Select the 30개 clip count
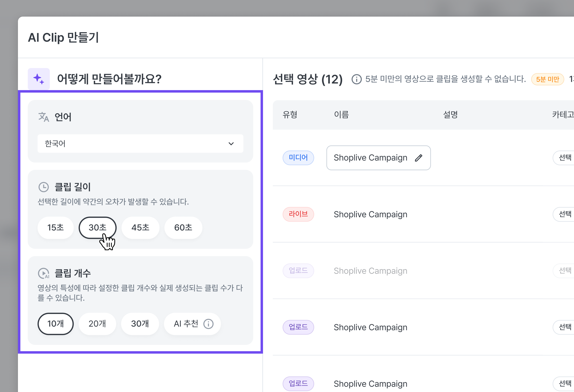Screen dimensions: 574x392 point(140,324)
